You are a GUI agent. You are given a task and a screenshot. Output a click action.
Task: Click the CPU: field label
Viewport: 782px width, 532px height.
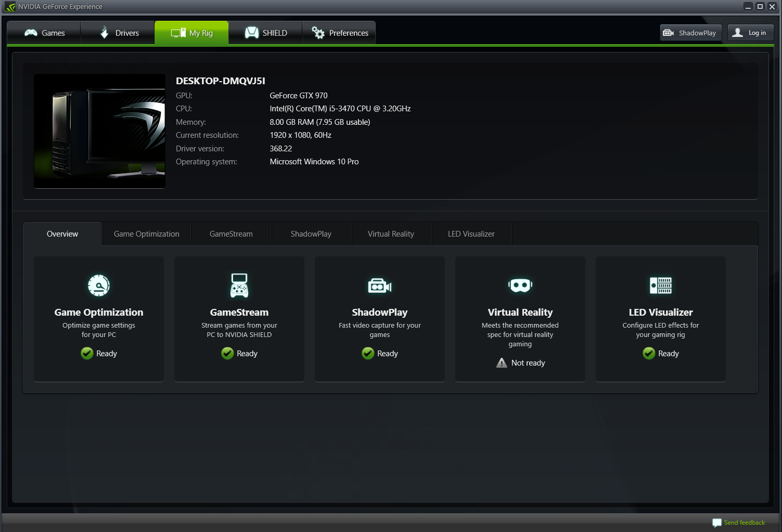point(184,109)
